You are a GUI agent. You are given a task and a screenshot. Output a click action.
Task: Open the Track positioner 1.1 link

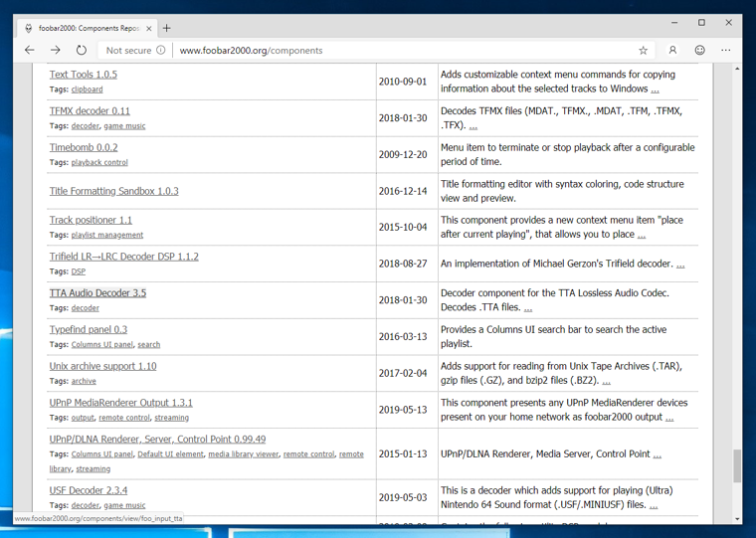pyautogui.click(x=91, y=220)
